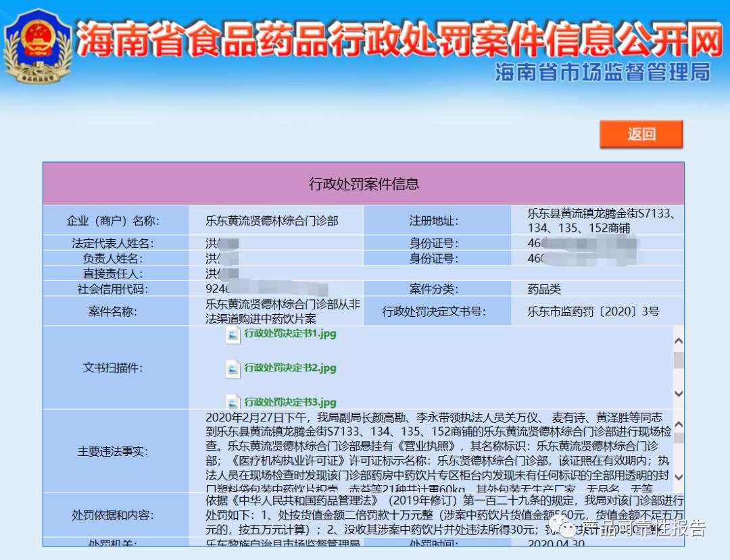Open the 行政处罚决定书1.jpg link
Viewport: 730px width, 560px height.
(290, 334)
